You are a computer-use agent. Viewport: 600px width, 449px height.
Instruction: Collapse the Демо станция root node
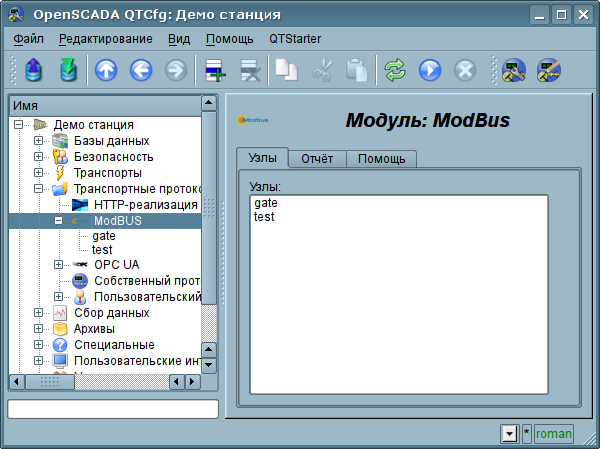tap(18, 124)
